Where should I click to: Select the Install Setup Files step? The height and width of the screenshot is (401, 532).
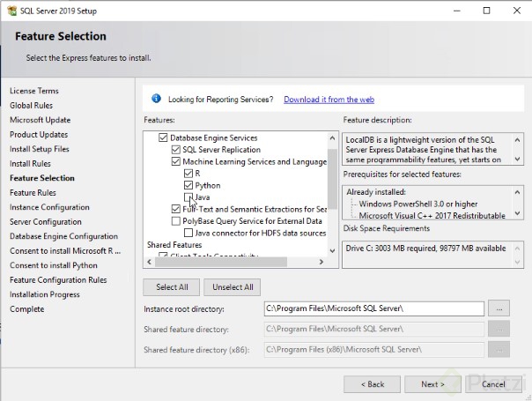(40, 149)
